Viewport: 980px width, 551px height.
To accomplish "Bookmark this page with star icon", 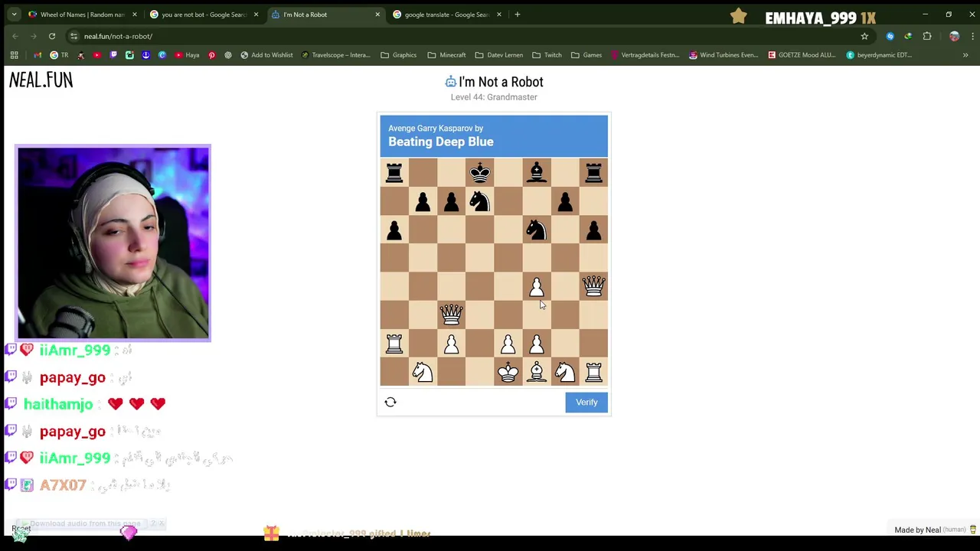I will (x=864, y=36).
